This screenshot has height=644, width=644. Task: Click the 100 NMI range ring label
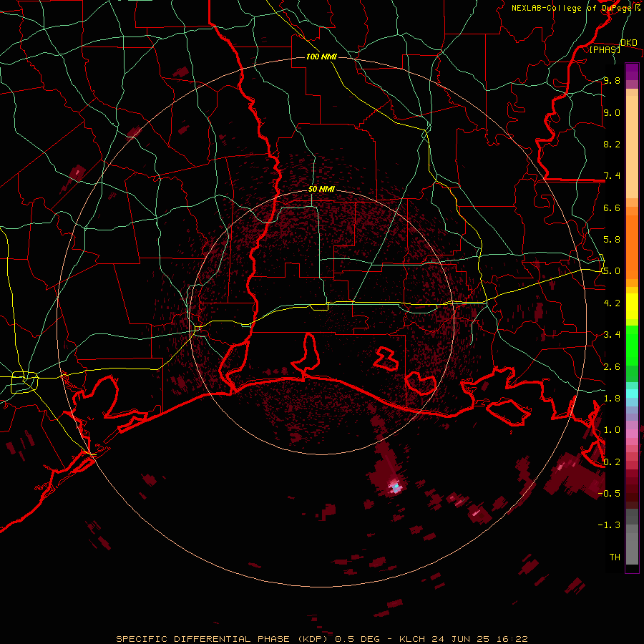(321, 57)
